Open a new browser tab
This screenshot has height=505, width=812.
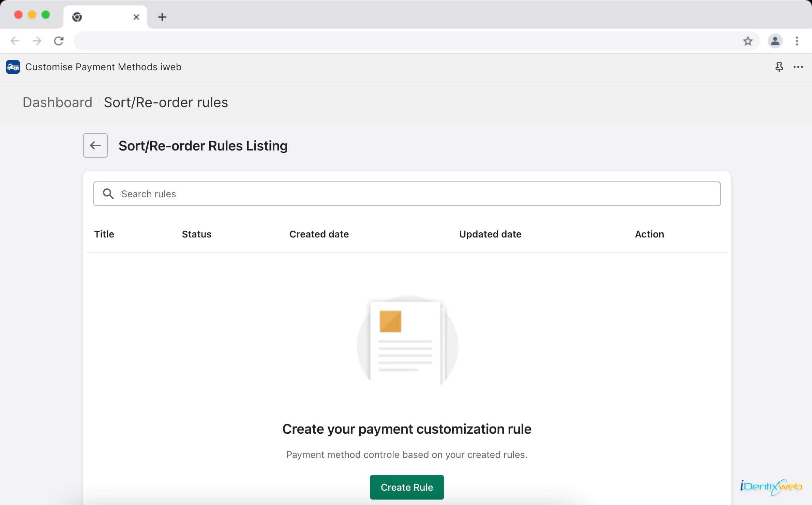(162, 17)
